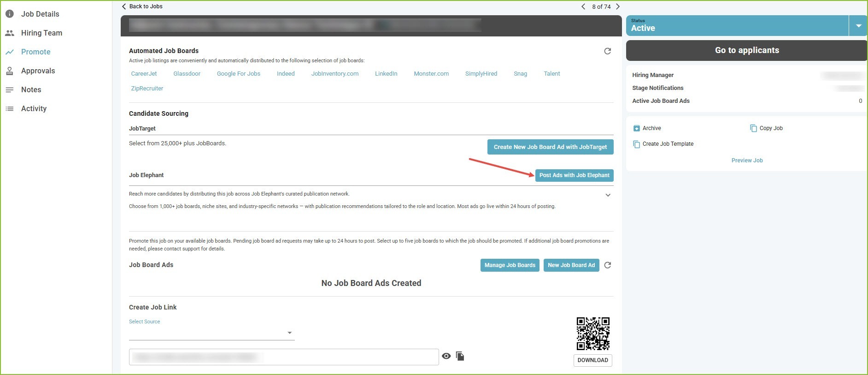Image resolution: width=868 pixels, height=375 pixels.
Task: Preview job link with eye icon
Action: tap(446, 356)
